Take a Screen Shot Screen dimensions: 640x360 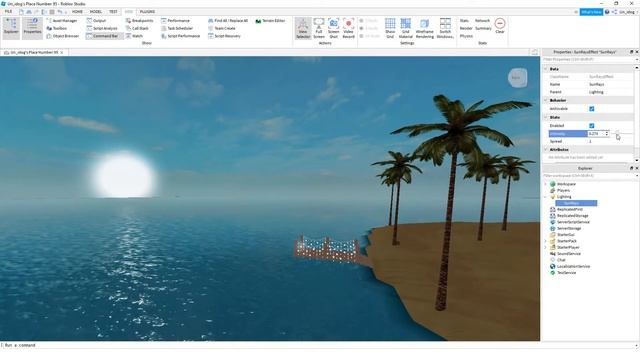click(x=333, y=28)
